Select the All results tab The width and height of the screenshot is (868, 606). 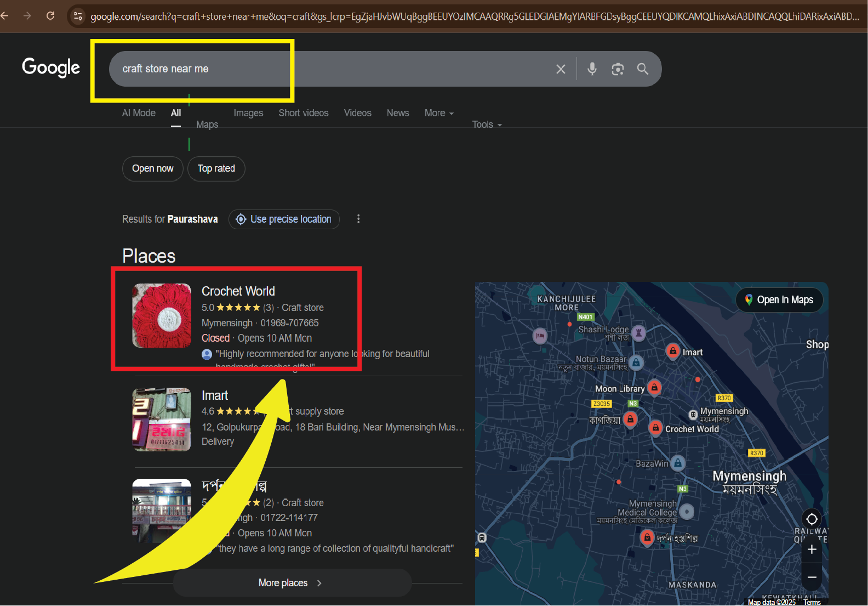[x=176, y=113]
